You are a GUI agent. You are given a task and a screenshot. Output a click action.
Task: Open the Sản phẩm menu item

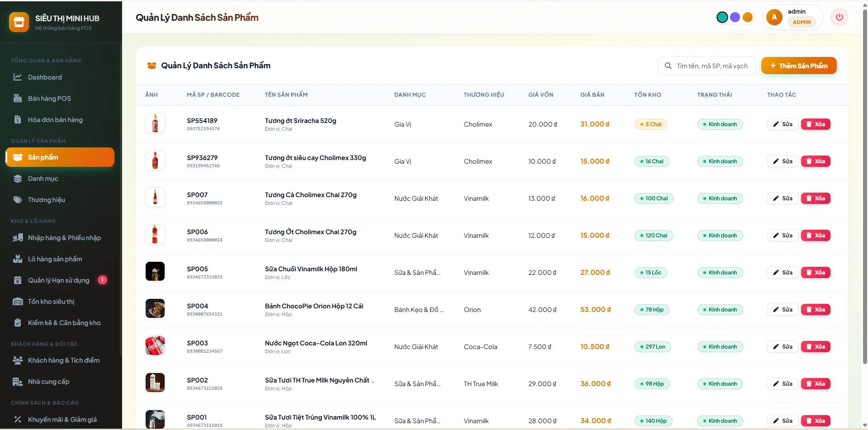(x=60, y=157)
